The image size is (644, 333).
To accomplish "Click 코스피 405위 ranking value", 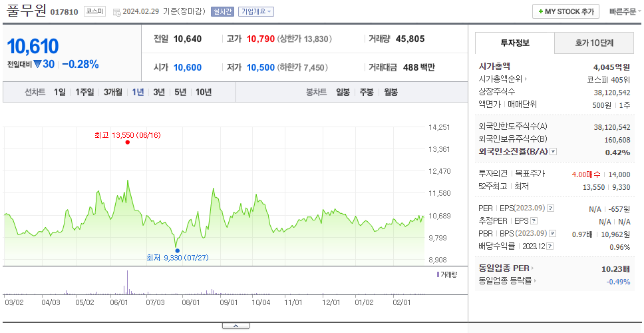I will (x=609, y=80).
